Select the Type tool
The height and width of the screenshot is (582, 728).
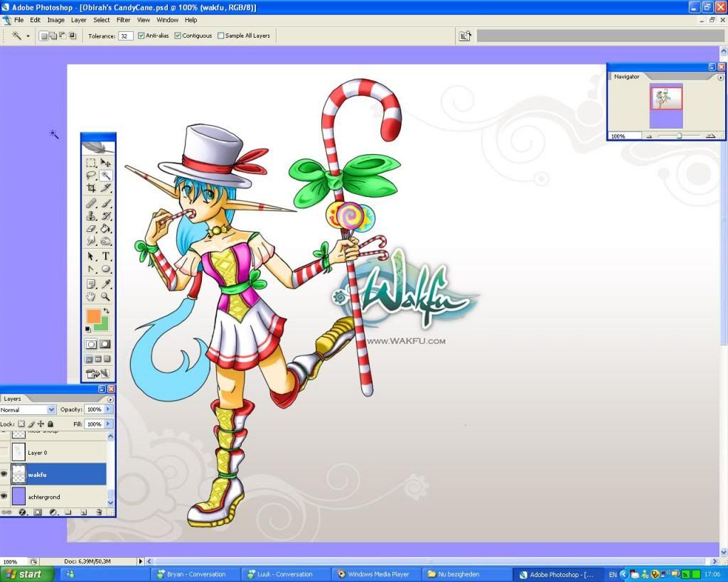[x=106, y=257]
